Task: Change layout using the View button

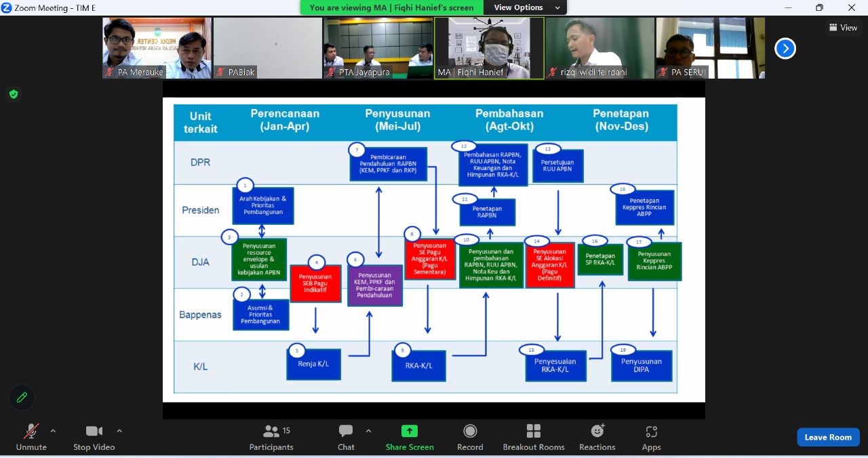Action: click(x=843, y=28)
